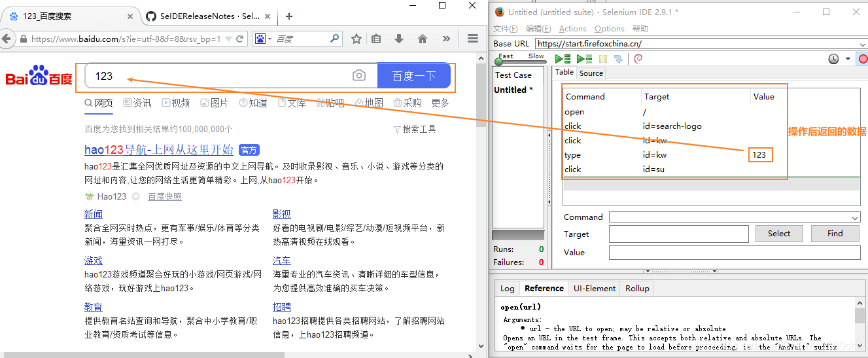Open the 知道 search category
The width and height of the screenshot is (868, 358).
[253, 103]
